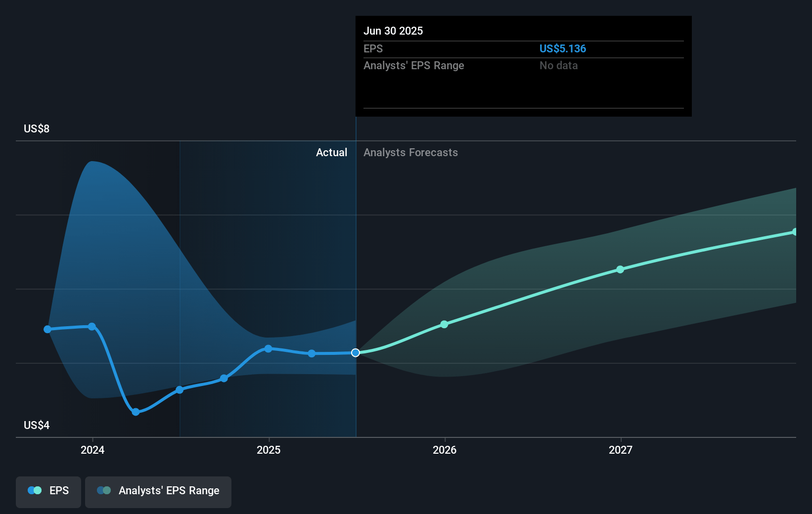Image resolution: width=812 pixels, height=514 pixels.
Task: Click the Actual section label
Action: coord(331,153)
